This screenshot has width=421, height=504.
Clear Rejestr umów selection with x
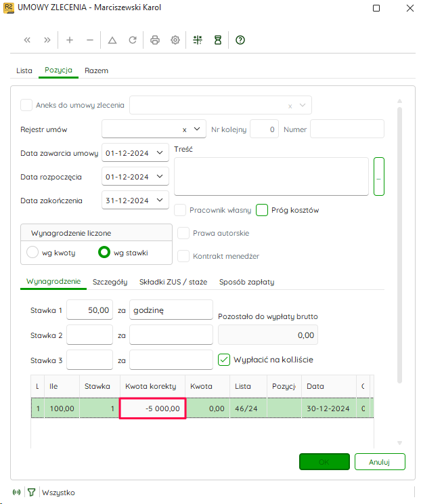pos(184,130)
